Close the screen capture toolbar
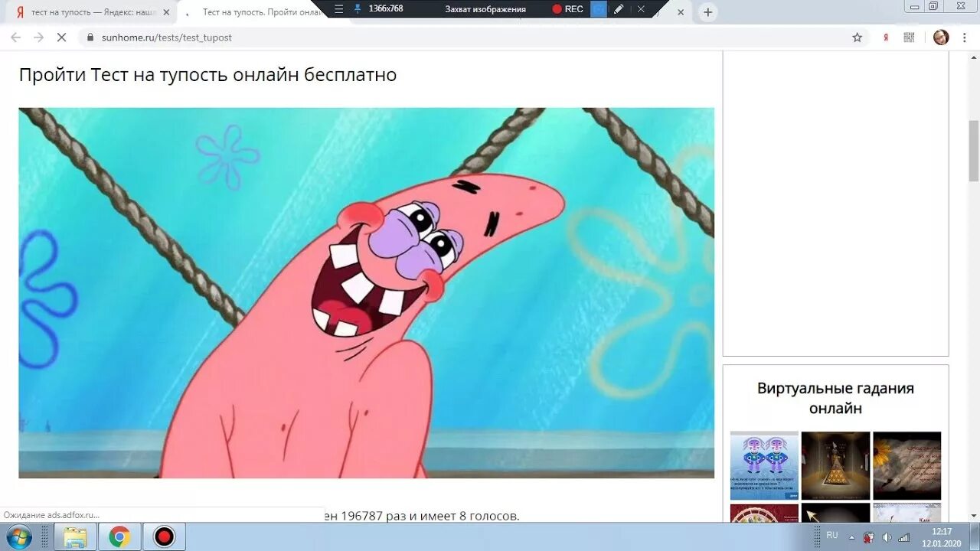 coord(641,9)
